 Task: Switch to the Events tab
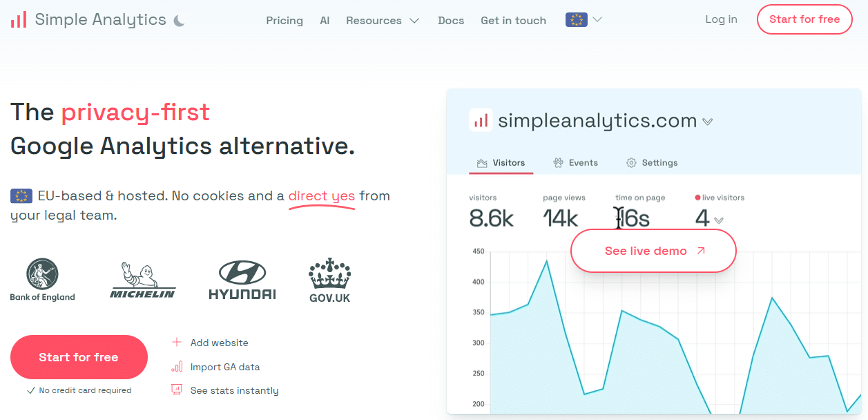(575, 163)
